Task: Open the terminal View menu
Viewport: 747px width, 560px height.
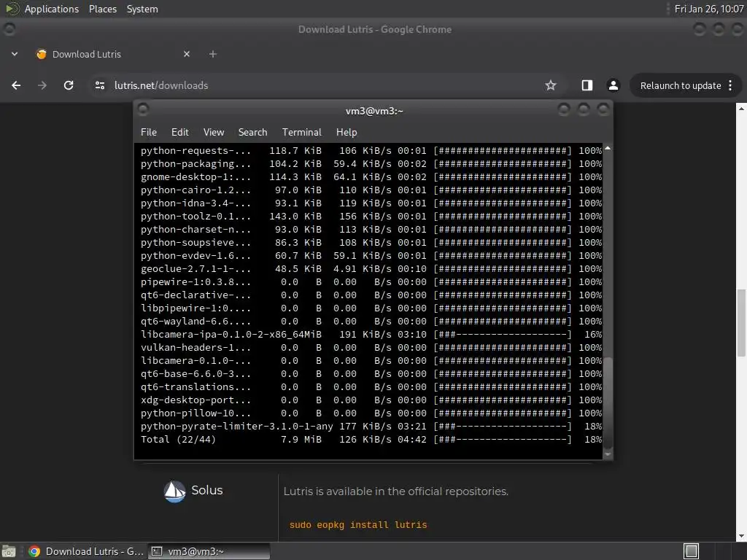Action: click(x=214, y=132)
